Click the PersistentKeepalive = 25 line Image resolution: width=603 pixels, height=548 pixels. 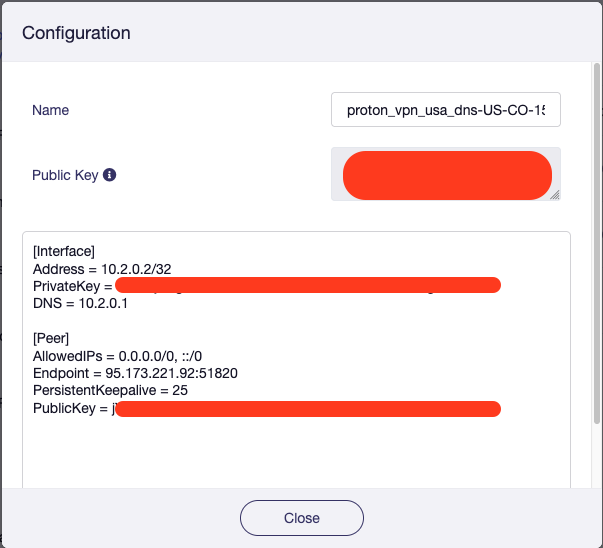pyautogui.click(x=110, y=391)
